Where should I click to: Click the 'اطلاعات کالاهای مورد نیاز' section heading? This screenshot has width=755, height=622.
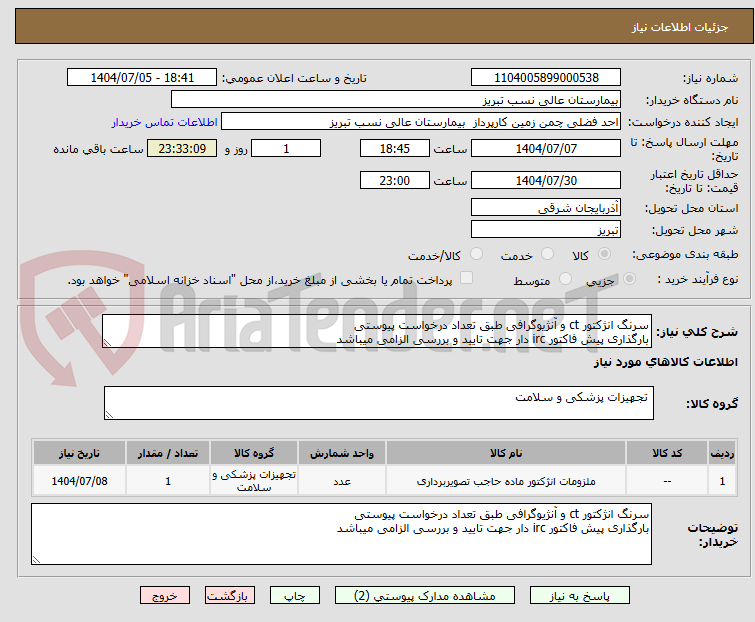[x=665, y=362]
